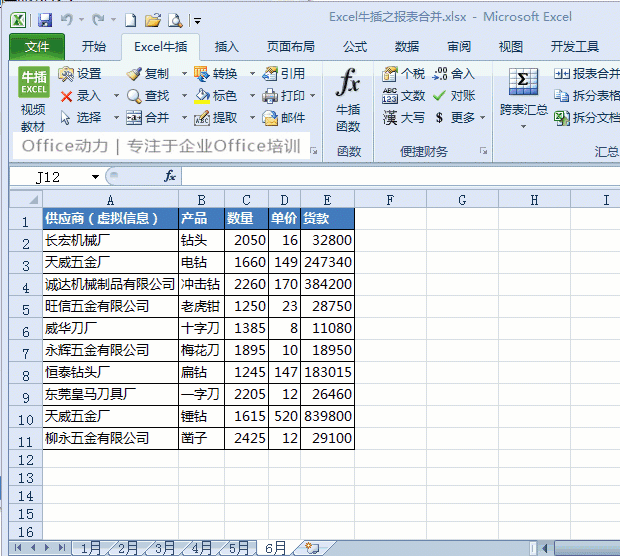Click the 合并 merge tool
The height and width of the screenshot is (556, 620).
[x=148, y=117]
